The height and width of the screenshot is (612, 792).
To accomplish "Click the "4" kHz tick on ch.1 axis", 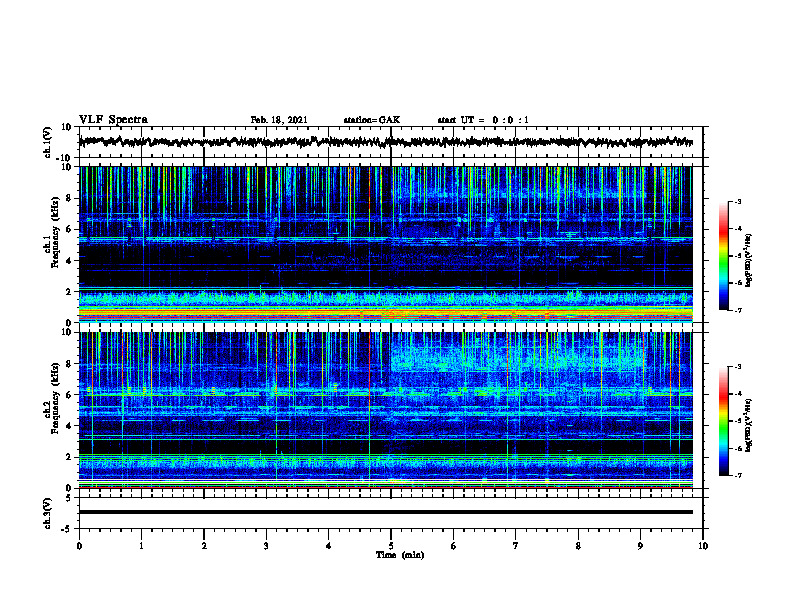I will click(70, 261).
